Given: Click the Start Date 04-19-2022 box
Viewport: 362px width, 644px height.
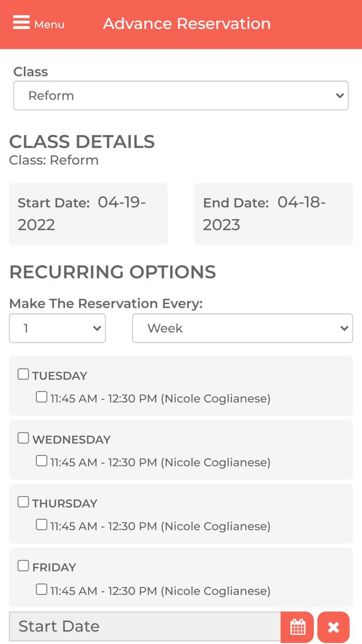Looking at the screenshot, I should [88, 213].
